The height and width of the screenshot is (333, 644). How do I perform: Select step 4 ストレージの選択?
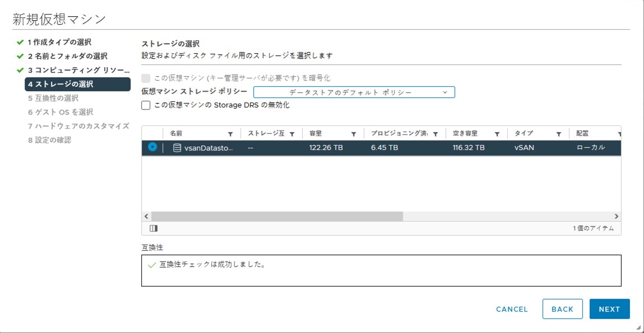pos(77,84)
